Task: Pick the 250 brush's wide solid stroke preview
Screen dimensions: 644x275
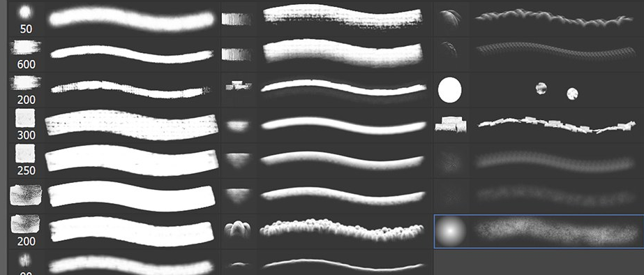Action: click(131, 161)
